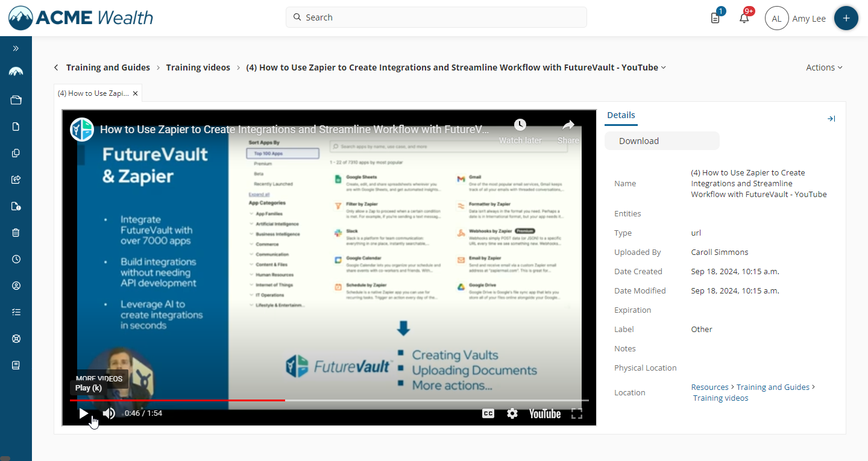This screenshot has height=461, width=868.
Task: Open the book guide icon in sidebar
Action: pyautogui.click(x=16, y=365)
